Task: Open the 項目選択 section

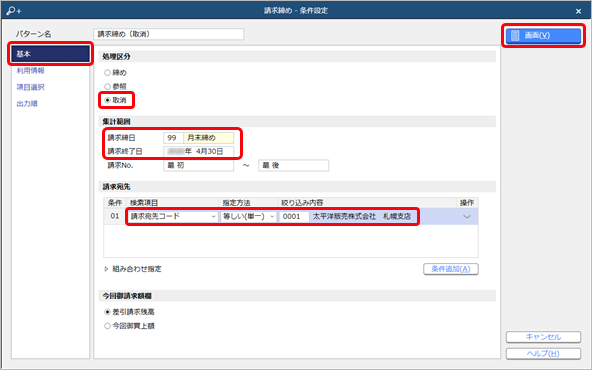Action: coord(31,87)
